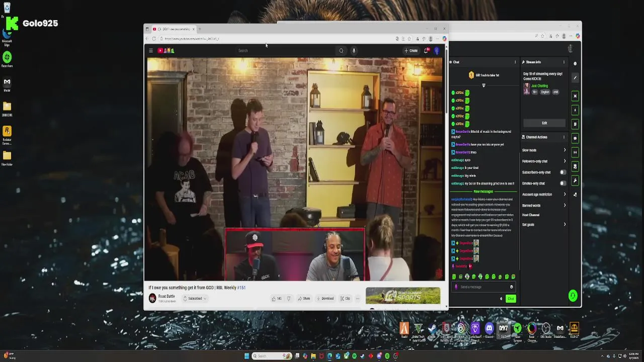Open Steam from the desktop dock
Image resolution: width=644 pixels, height=362 pixels.
pos(432,330)
